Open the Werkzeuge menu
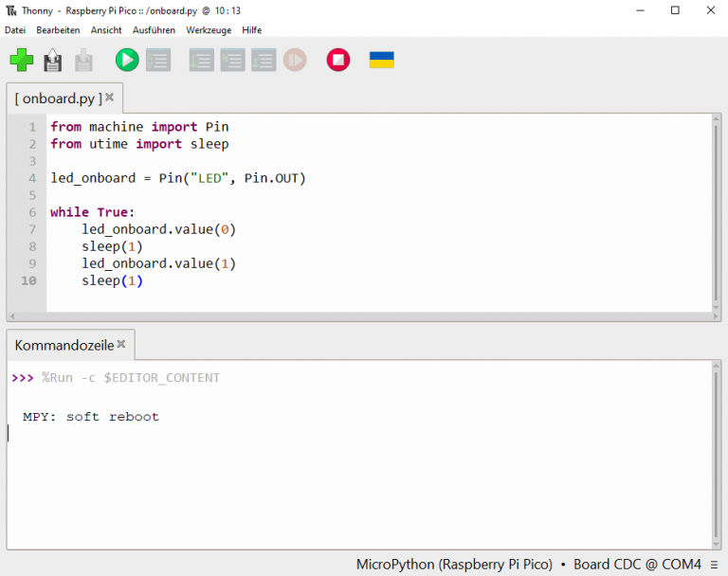728x576 pixels. (x=209, y=30)
